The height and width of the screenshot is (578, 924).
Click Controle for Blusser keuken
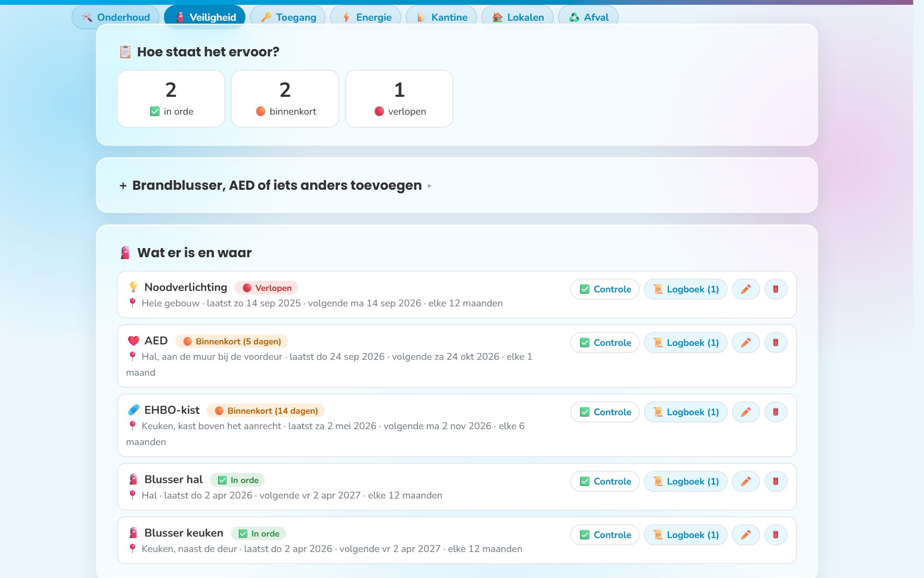[x=605, y=535]
